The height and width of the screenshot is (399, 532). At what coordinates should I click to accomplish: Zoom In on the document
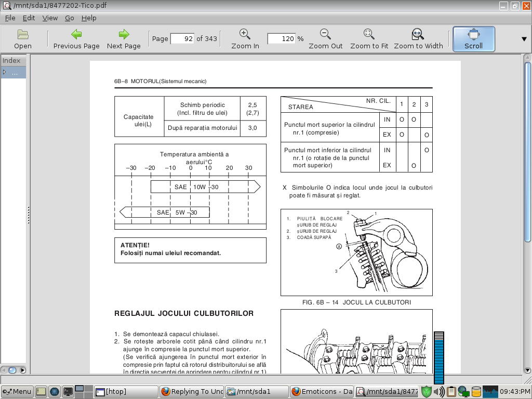click(x=245, y=39)
